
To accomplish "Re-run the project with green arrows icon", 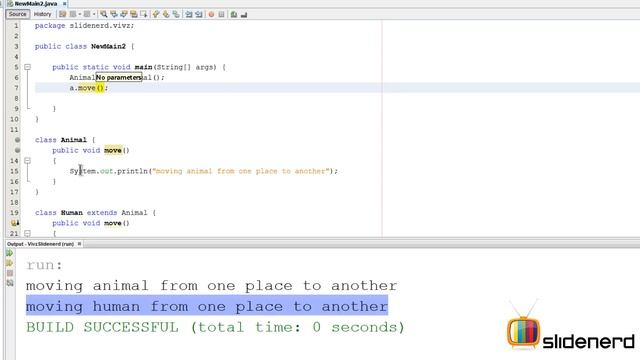I will (10, 253).
